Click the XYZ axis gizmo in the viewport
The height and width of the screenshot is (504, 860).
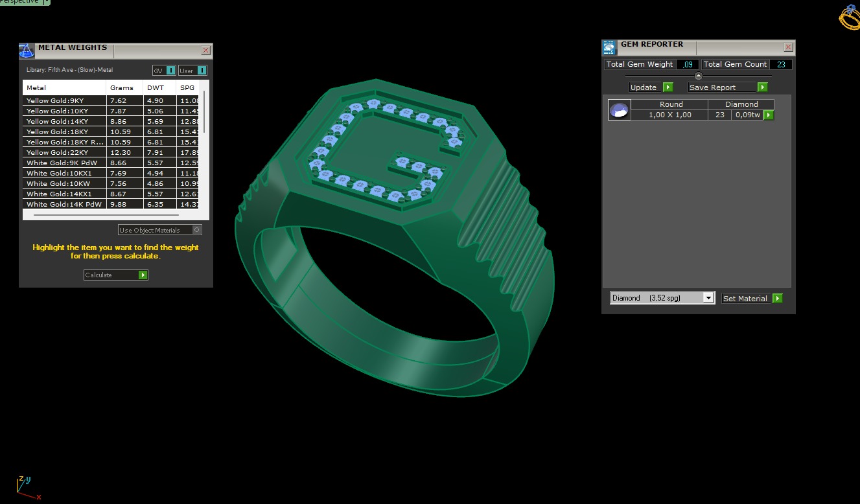(28, 487)
